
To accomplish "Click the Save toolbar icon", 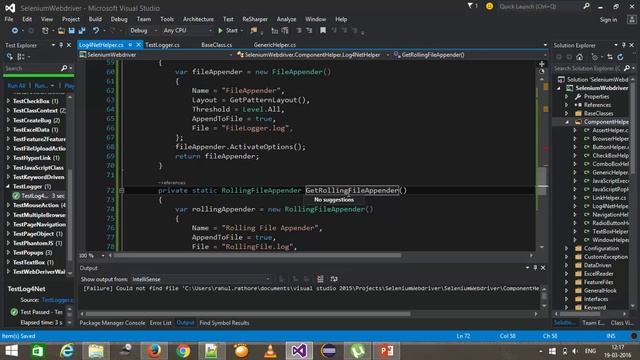I will pyautogui.click(x=71, y=31).
